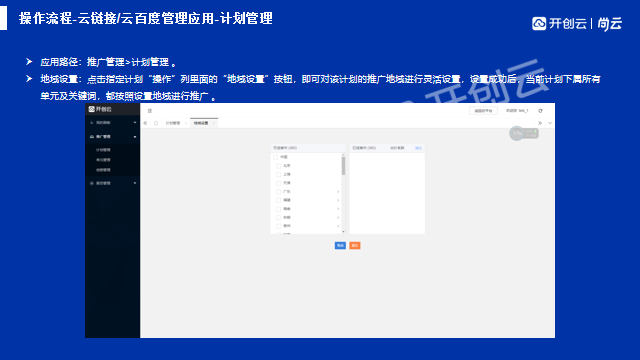Go to the home tab icon
The width and height of the screenshot is (640, 360).
point(156,123)
